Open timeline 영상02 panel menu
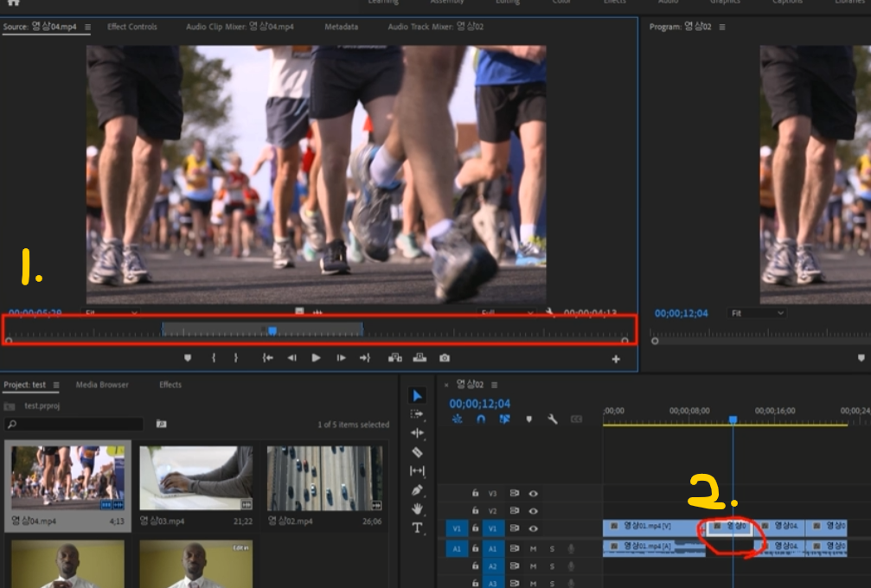The width and height of the screenshot is (871, 588). (x=495, y=385)
